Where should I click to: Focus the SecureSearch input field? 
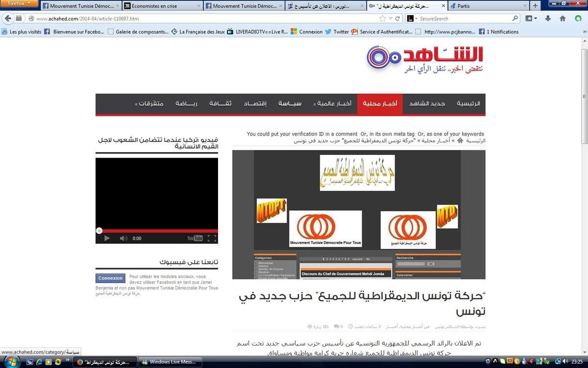465,19
